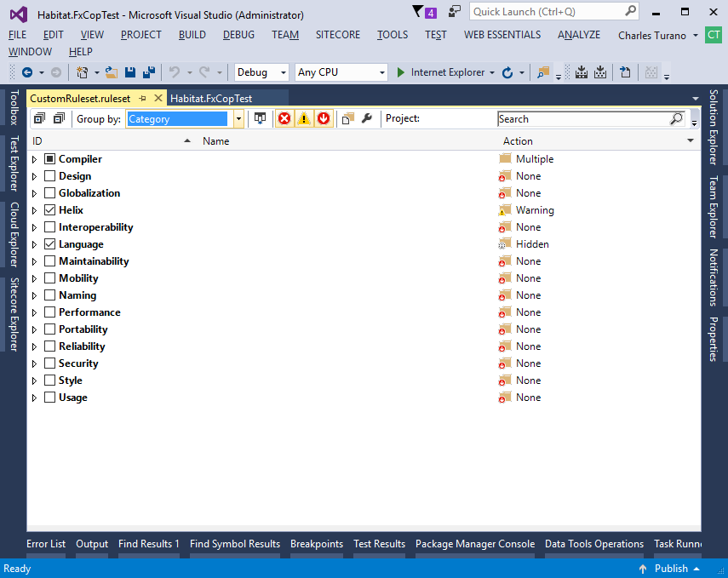Click the Undo arrow icon
Screen dimensions: 728x578
(x=175, y=72)
